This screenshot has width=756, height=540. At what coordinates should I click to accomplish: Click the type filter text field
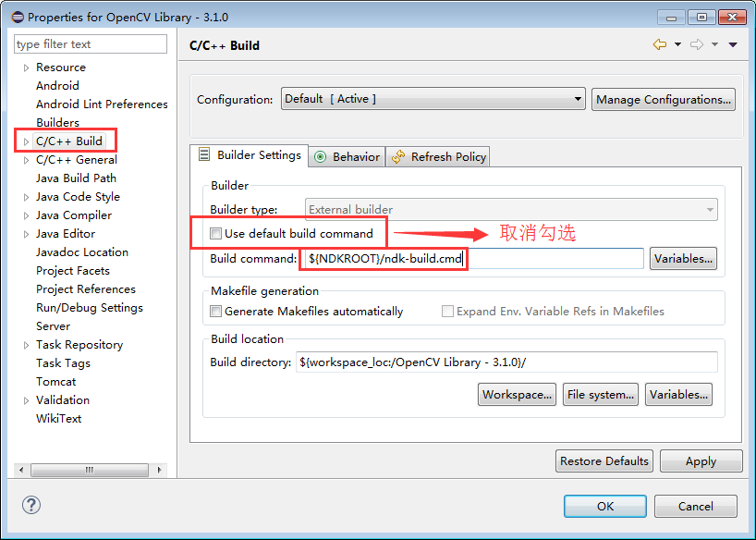point(91,43)
